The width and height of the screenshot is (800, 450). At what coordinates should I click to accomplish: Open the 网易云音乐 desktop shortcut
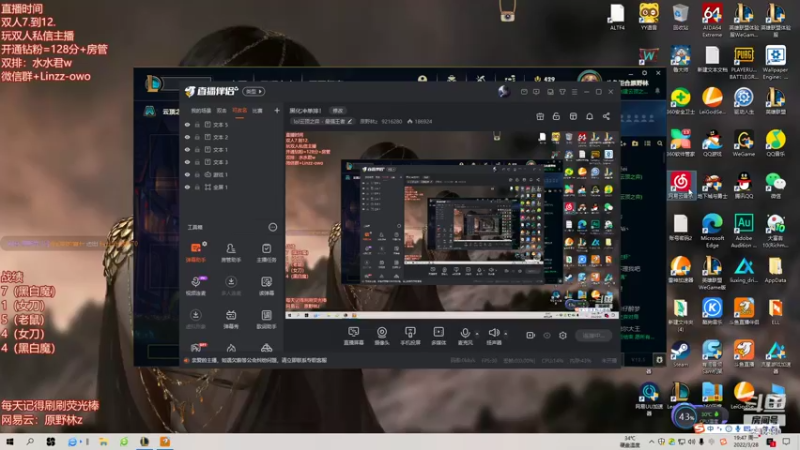click(x=681, y=185)
